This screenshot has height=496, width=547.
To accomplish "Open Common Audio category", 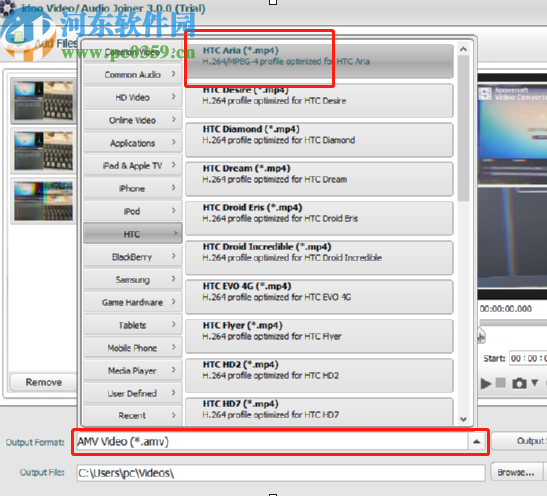I will click(x=133, y=74).
